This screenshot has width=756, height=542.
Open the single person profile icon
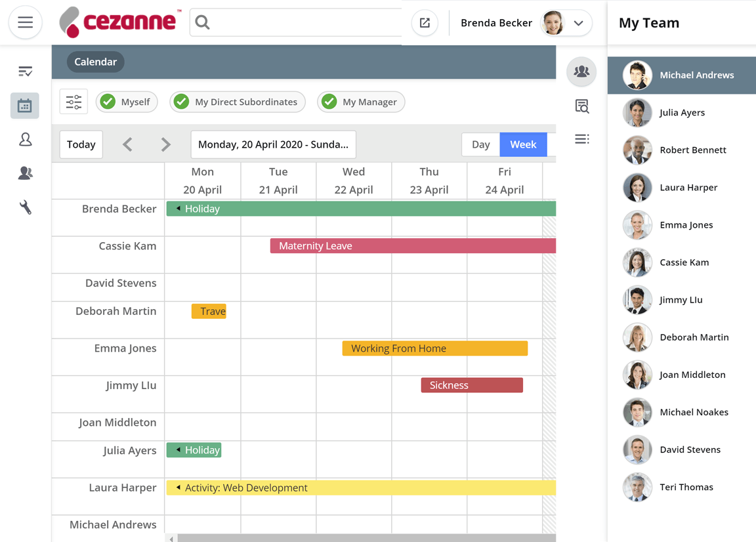coord(24,139)
